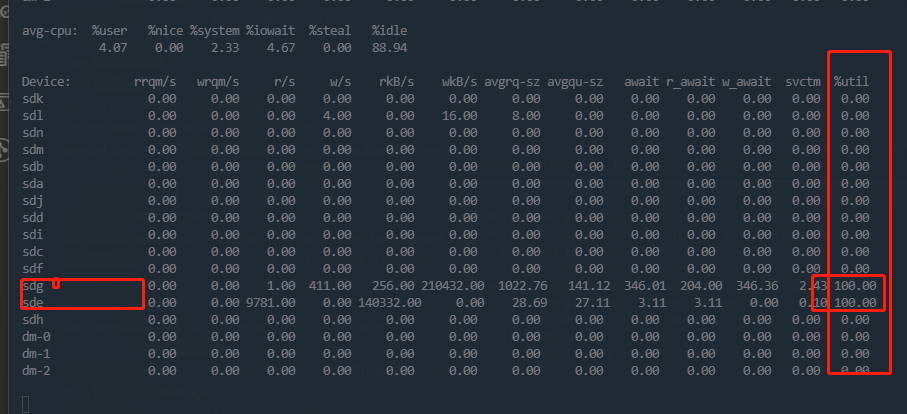The width and height of the screenshot is (907, 414).
Task: Click the %util column header
Action: click(x=851, y=81)
